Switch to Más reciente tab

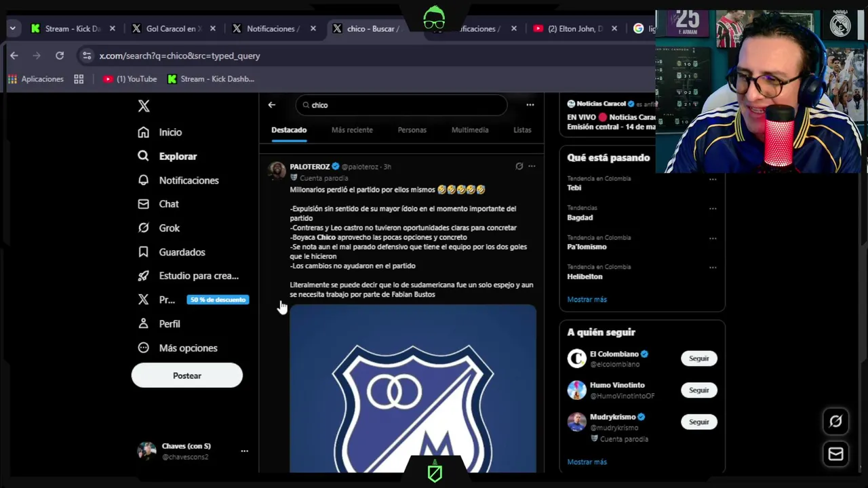pos(352,129)
